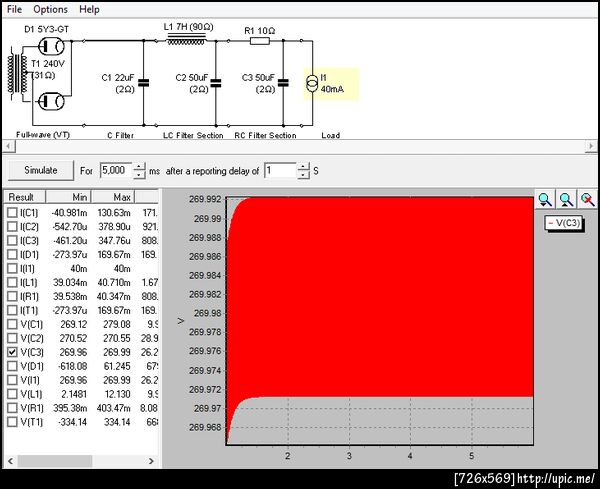Click the red-cross magnifier reset zoom icon

[x=587, y=200]
